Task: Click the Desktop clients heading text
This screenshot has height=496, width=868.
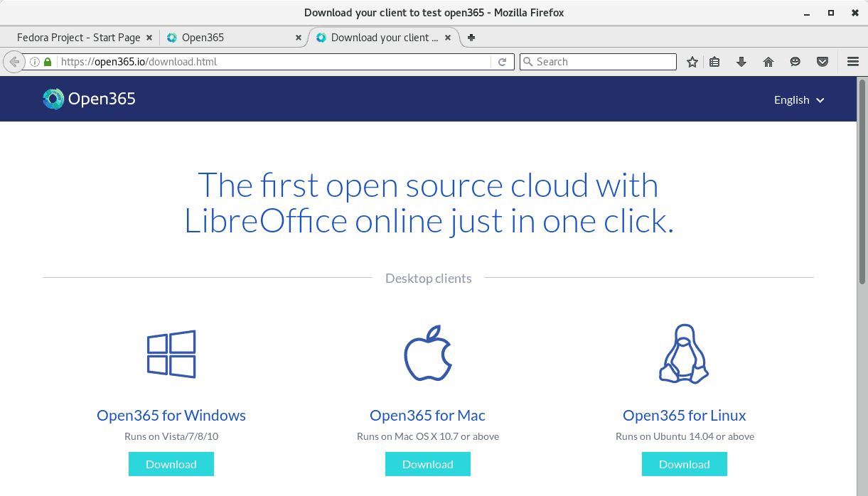Action: pos(429,278)
